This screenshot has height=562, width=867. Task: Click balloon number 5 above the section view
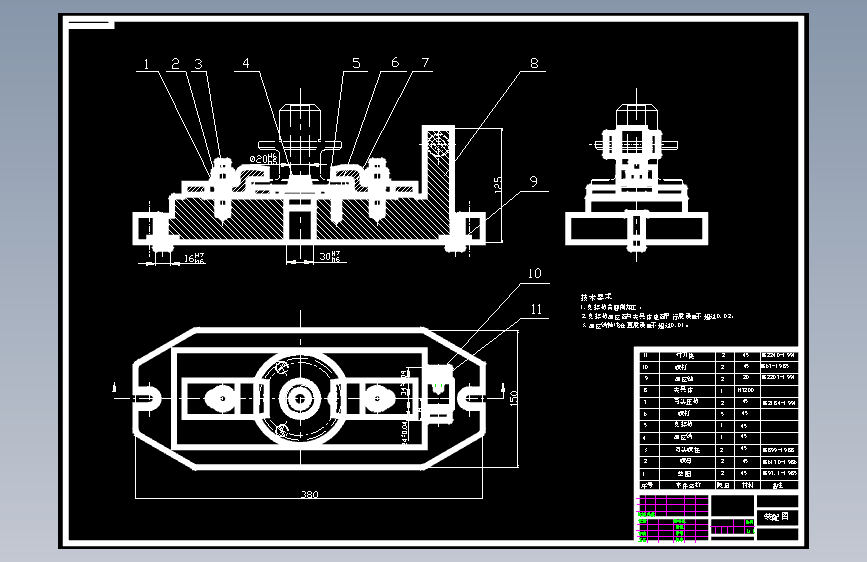tap(356, 64)
